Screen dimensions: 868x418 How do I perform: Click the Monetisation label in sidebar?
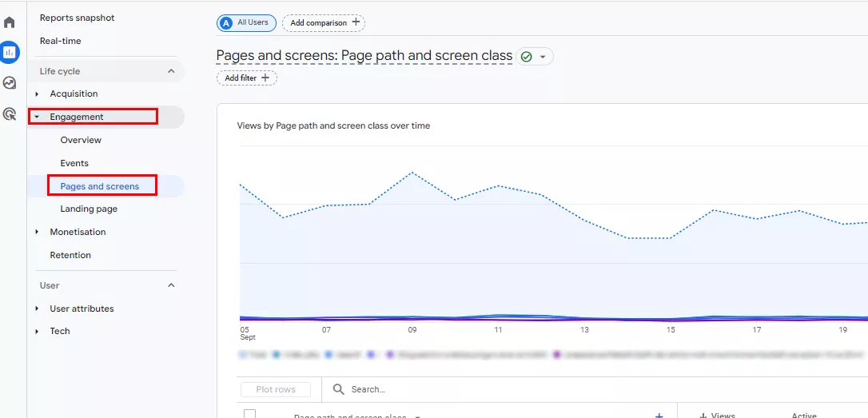click(78, 232)
